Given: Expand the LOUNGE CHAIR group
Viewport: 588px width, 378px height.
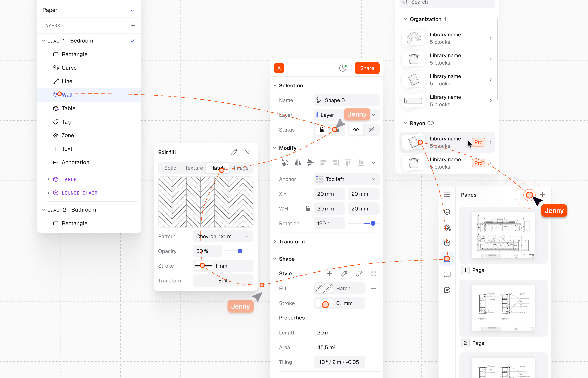Looking at the screenshot, I should (x=48, y=193).
